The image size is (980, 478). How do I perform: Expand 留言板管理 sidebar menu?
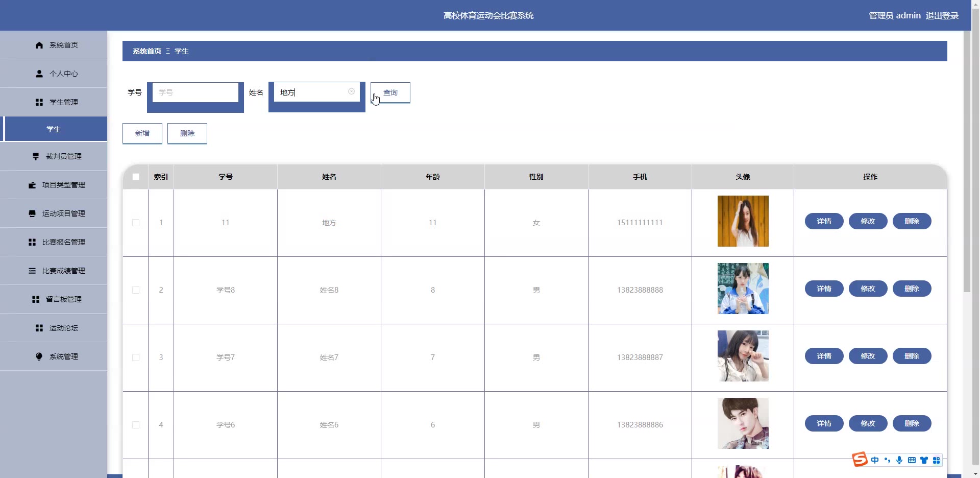pyautogui.click(x=54, y=299)
